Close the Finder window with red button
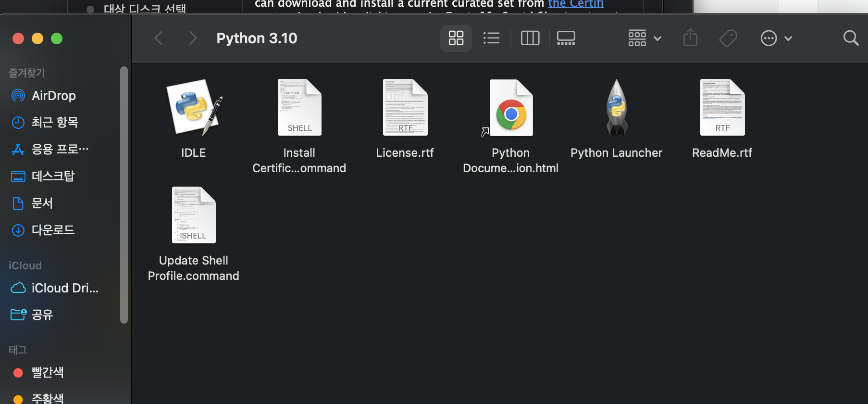This screenshot has width=868, height=404. 18,38
